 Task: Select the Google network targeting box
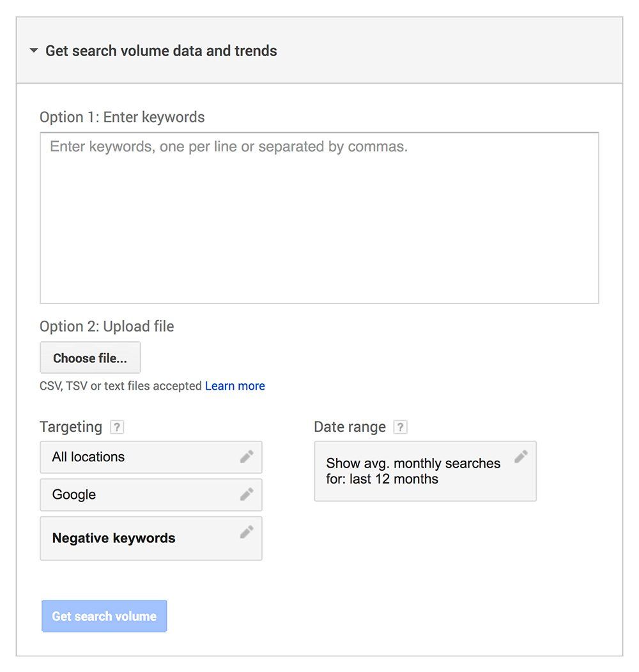click(151, 494)
